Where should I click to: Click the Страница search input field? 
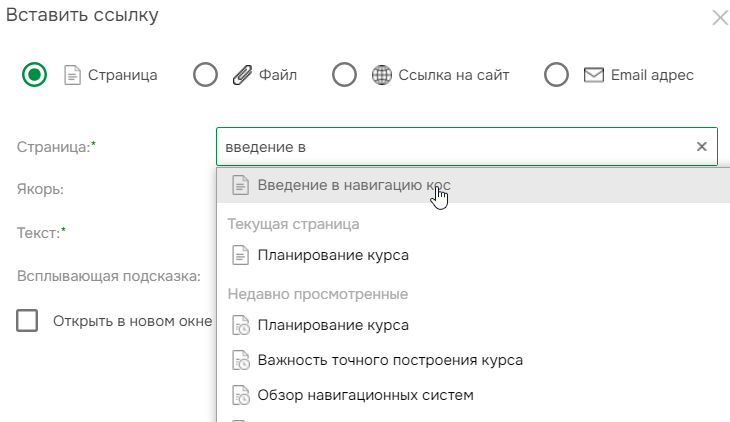466,147
